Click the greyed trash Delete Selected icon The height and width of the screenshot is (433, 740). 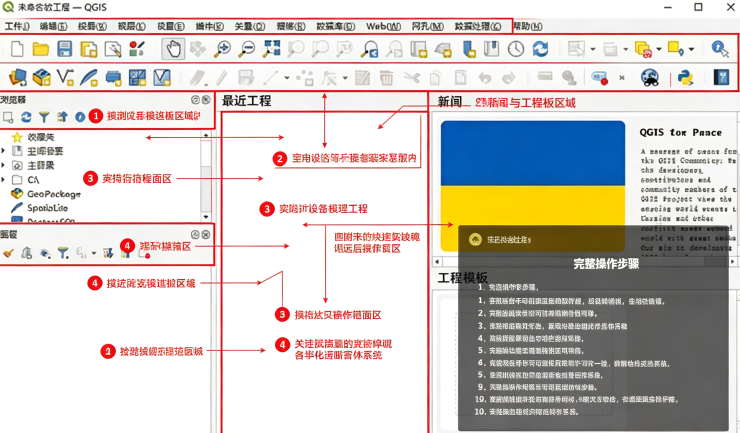click(x=387, y=77)
